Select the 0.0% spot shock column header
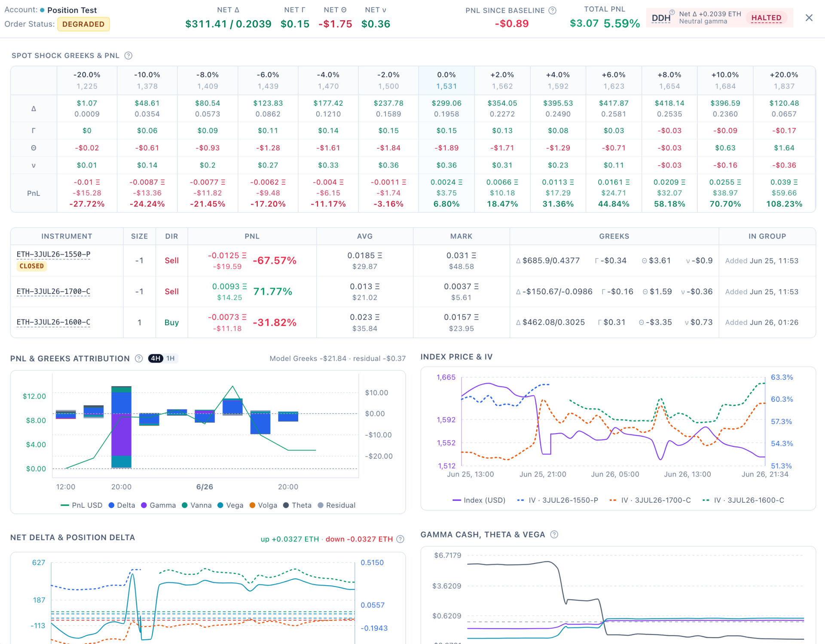The image size is (825, 644). pos(446,80)
